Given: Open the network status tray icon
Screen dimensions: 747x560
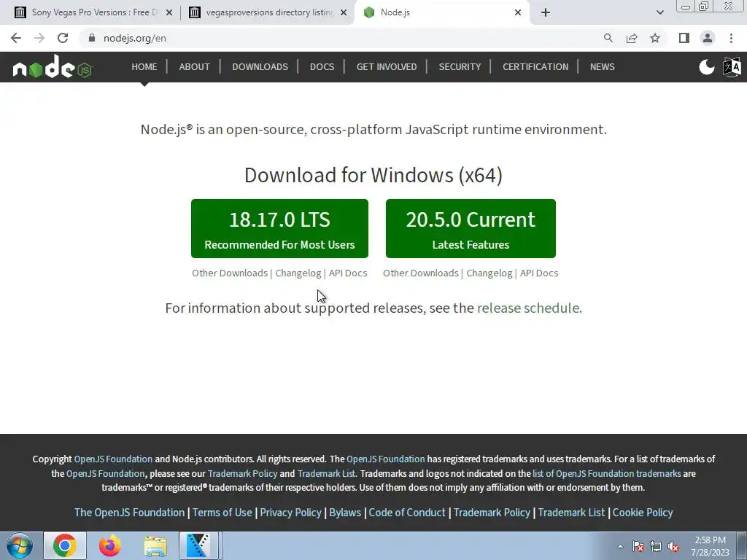Looking at the screenshot, I should 656,547.
